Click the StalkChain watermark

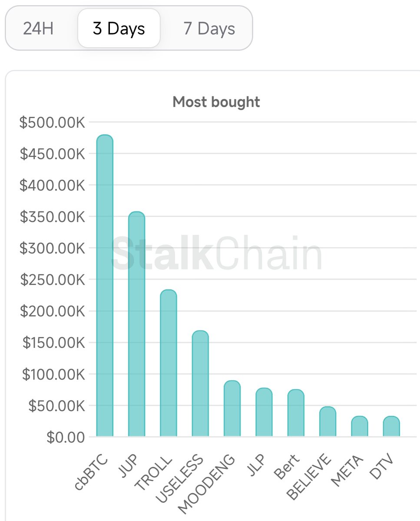point(216,253)
